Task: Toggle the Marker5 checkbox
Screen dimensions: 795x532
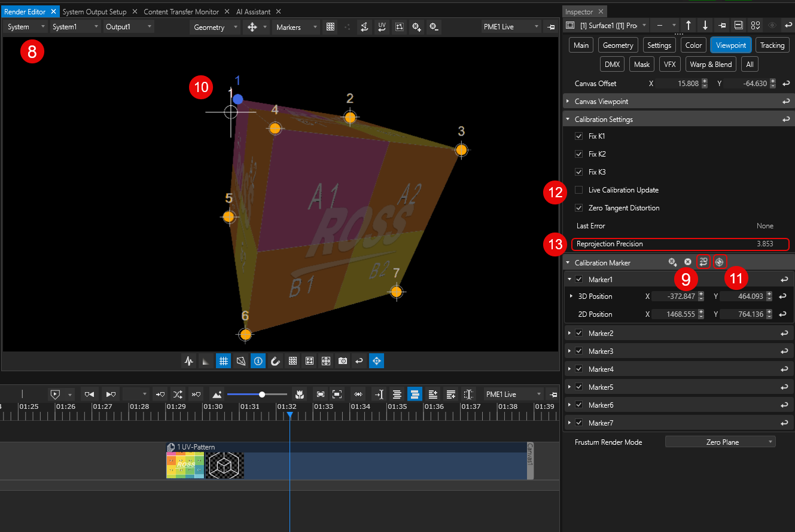Action: click(578, 387)
